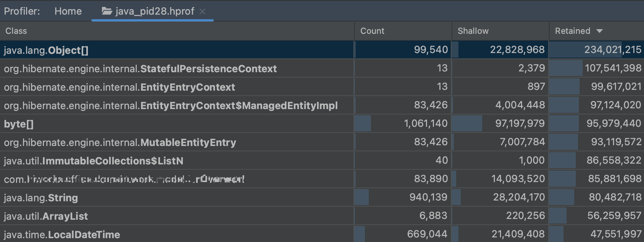Select the obscured com. class row
The width and height of the screenshot is (644, 242).
click(322, 179)
